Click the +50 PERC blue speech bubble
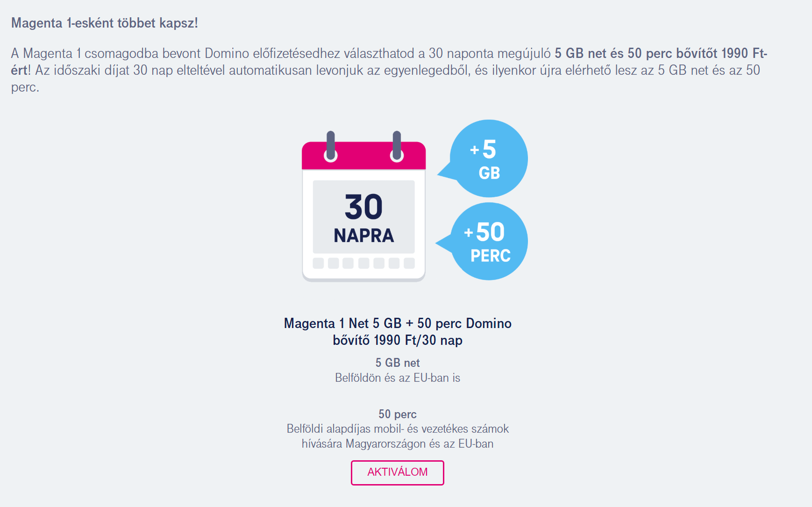 [486, 242]
